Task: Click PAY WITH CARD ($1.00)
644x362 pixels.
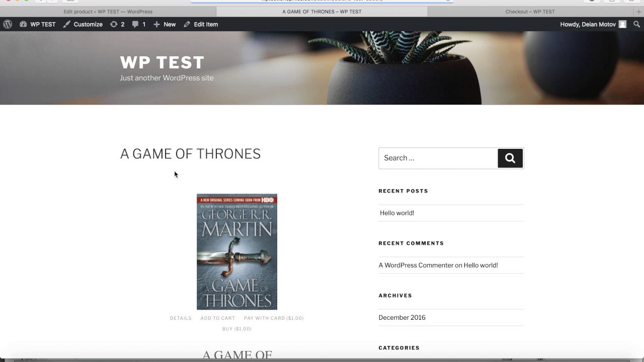Action: (274, 318)
